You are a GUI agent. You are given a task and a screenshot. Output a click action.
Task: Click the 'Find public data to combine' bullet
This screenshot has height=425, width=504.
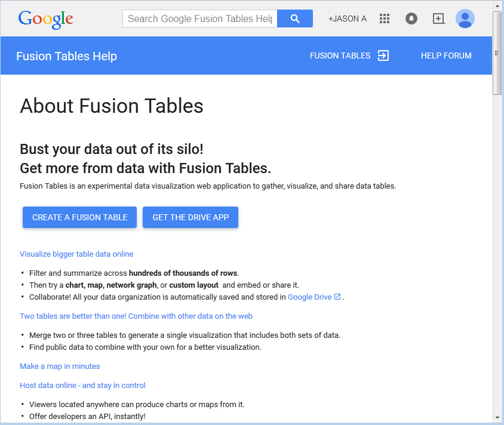tap(145, 347)
